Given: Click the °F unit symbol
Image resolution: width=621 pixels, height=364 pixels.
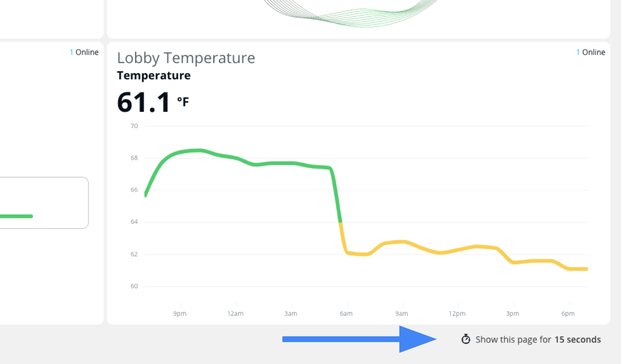Looking at the screenshot, I should 183,102.
